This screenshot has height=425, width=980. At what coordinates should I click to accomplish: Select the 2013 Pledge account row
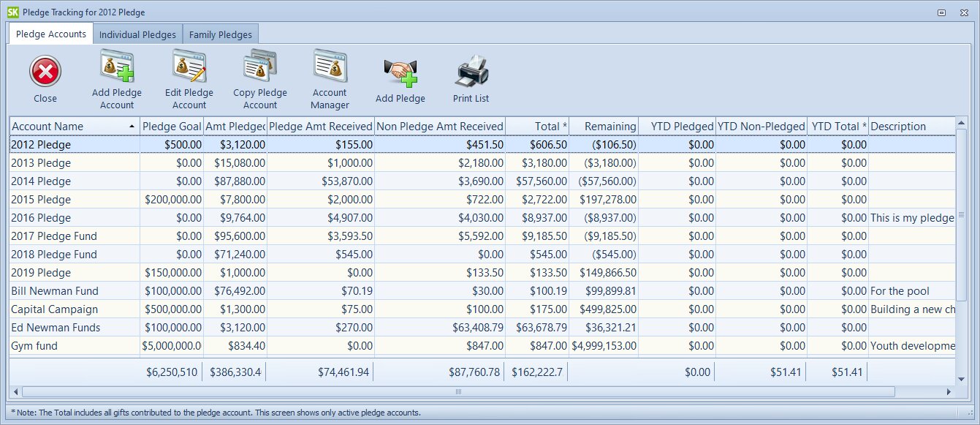coord(482,163)
